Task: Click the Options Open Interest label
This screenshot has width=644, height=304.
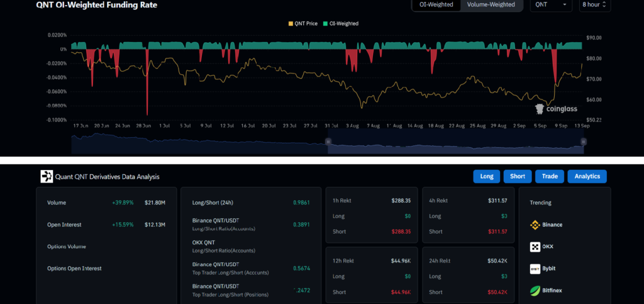Action: [74, 268]
